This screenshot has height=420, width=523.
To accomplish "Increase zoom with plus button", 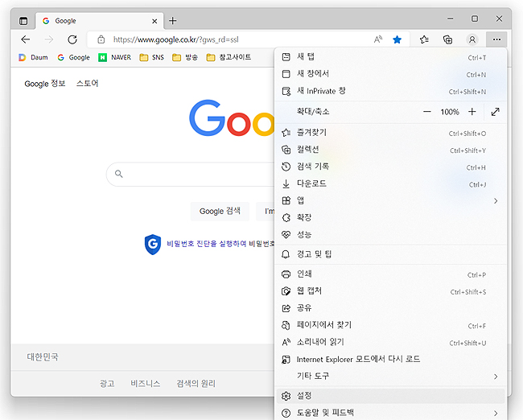I will 472,112.
